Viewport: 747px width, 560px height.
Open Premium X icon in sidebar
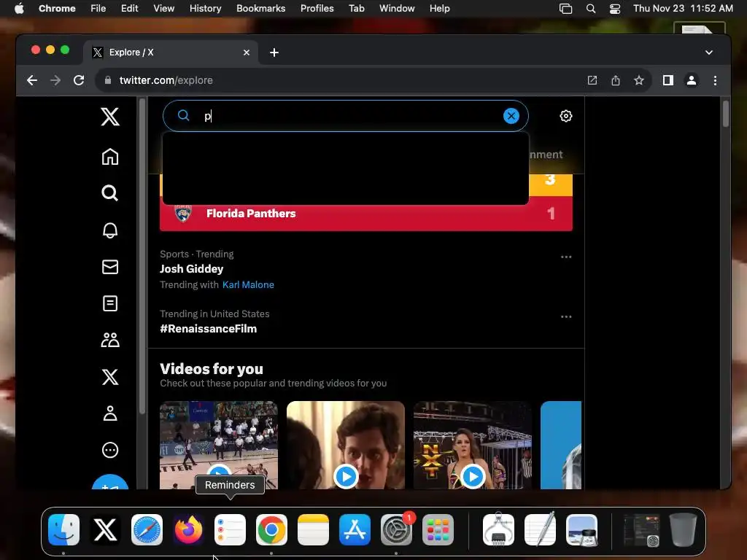click(x=110, y=377)
